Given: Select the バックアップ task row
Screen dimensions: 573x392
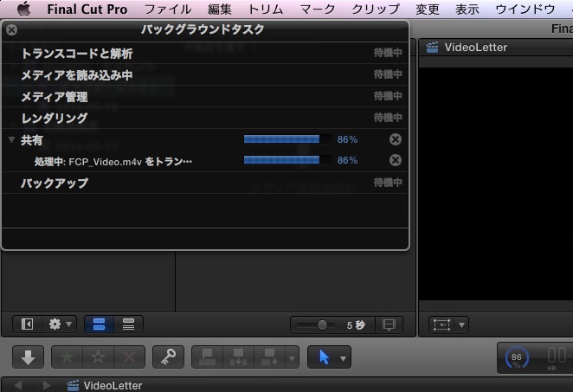Looking at the screenshot, I should pyautogui.click(x=205, y=183).
